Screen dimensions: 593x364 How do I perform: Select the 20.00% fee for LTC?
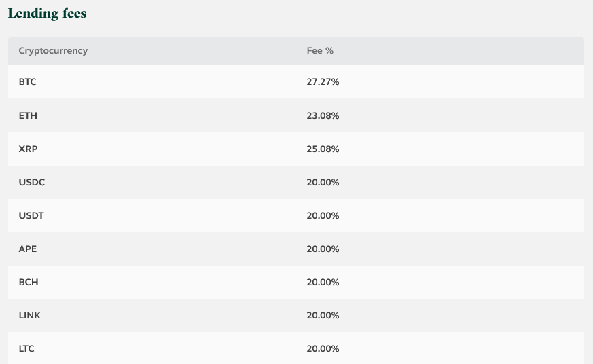click(x=323, y=348)
